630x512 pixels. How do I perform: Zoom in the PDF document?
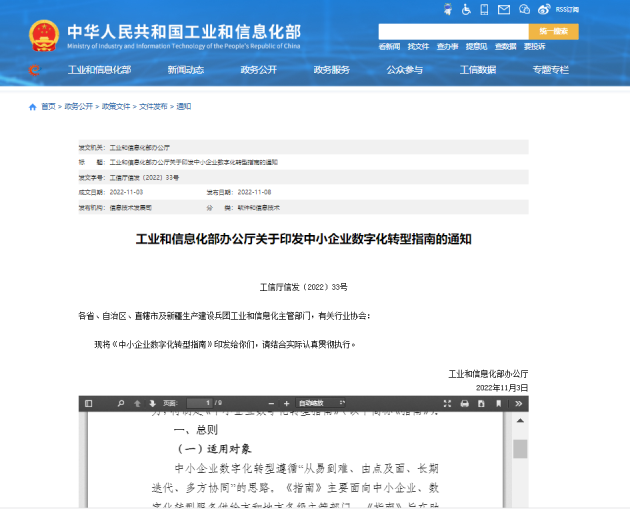[286, 403]
